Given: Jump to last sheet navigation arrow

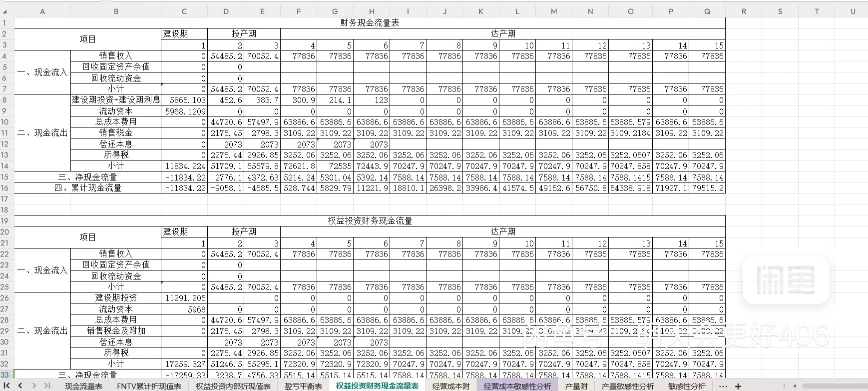Looking at the screenshot, I should pos(47,385).
